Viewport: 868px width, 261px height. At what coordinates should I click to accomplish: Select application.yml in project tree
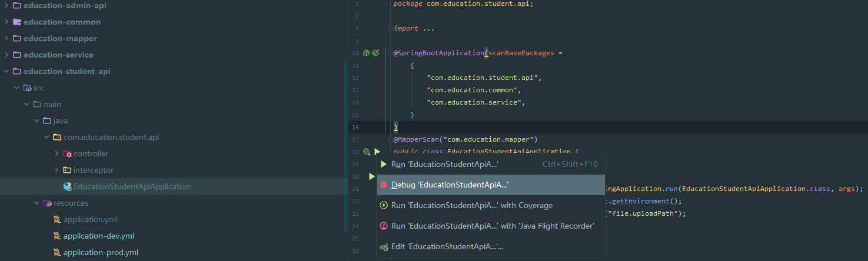point(91,219)
